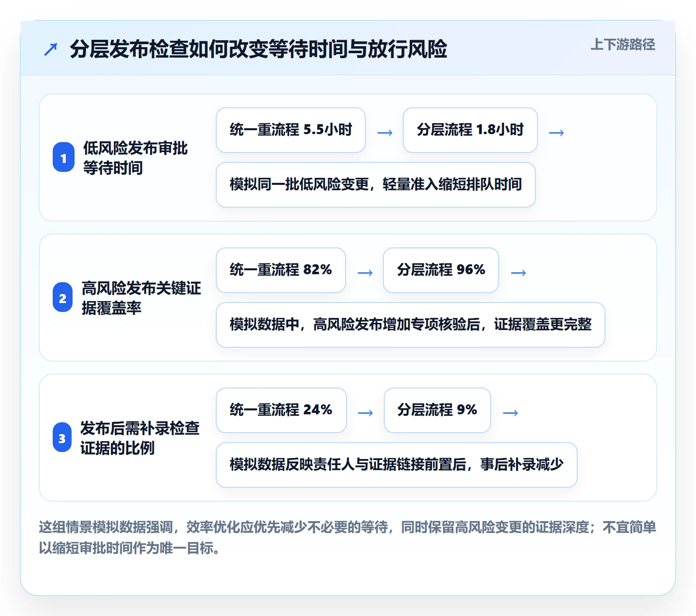Click the 统一重流程 82% box
The width and height of the screenshot is (696, 616).
pyautogui.click(x=281, y=270)
